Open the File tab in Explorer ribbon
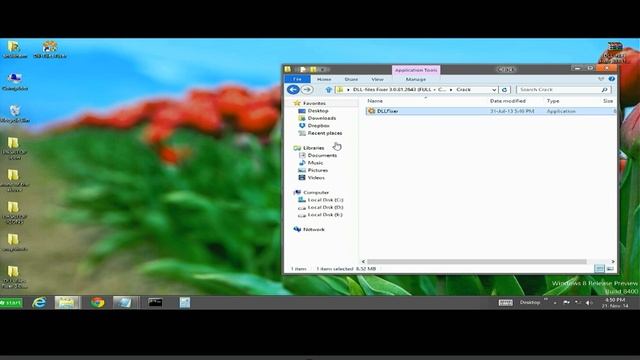640x360 pixels. (x=297, y=79)
